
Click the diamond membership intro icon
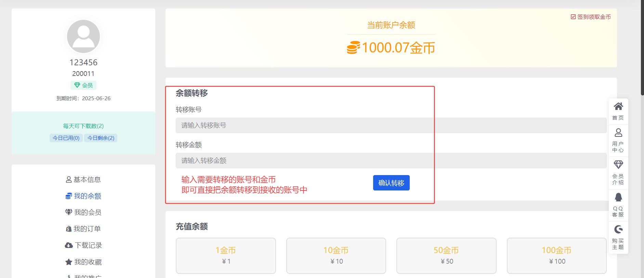pyautogui.click(x=618, y=165)
